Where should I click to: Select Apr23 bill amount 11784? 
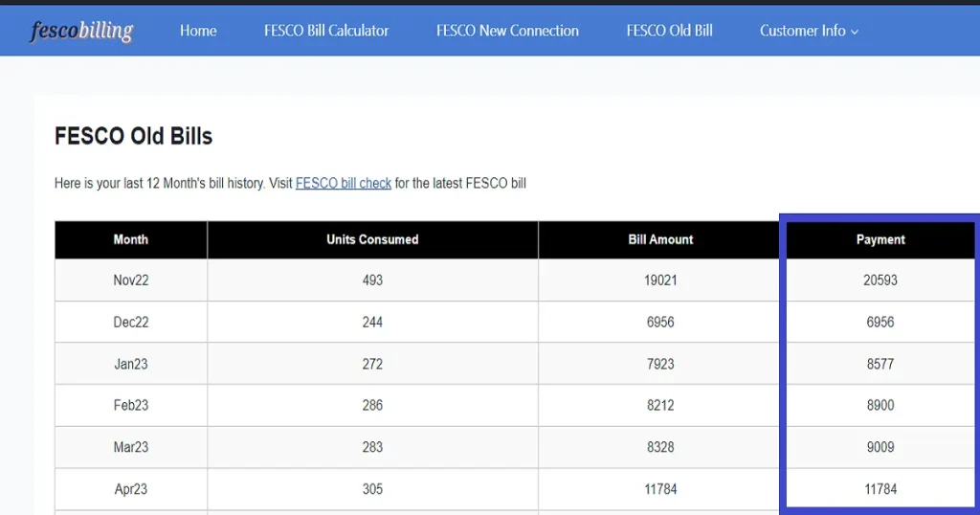tap(660, 489)
